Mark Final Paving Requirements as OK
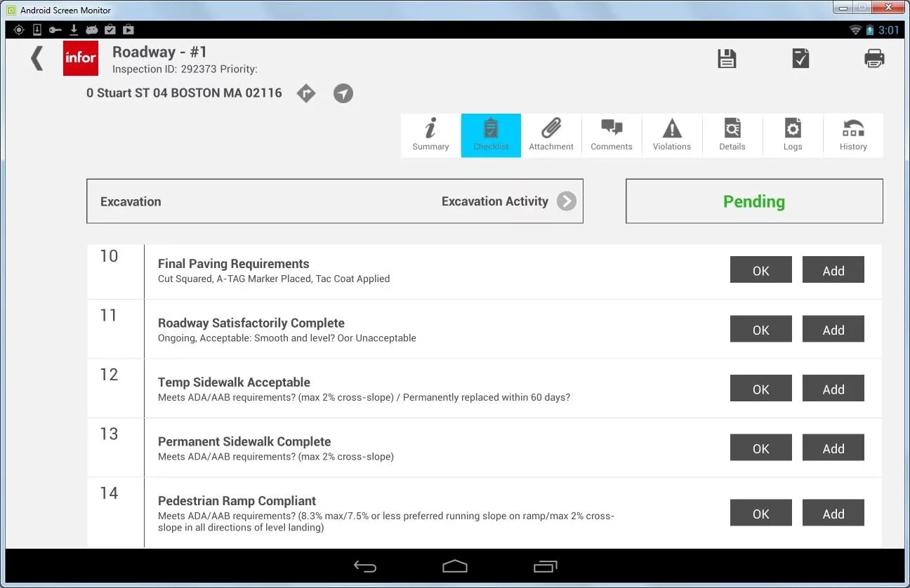The height and width of the screenshot is (588, 910). point(761,270)
